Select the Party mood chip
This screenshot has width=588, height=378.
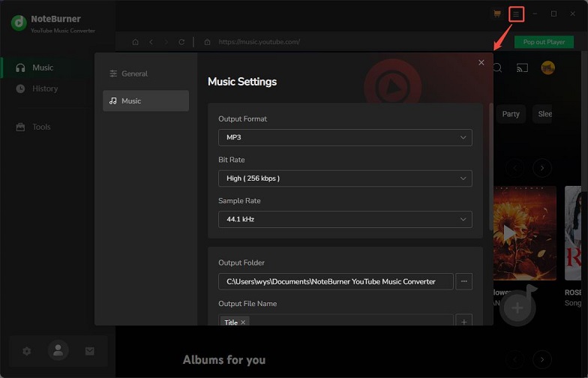pyautogui.click(x=511, y=114)
